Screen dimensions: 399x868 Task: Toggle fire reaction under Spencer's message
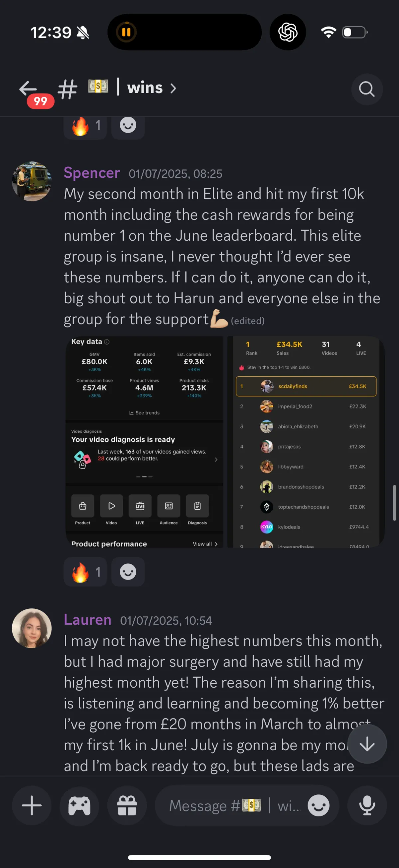[x=85, y=572]
